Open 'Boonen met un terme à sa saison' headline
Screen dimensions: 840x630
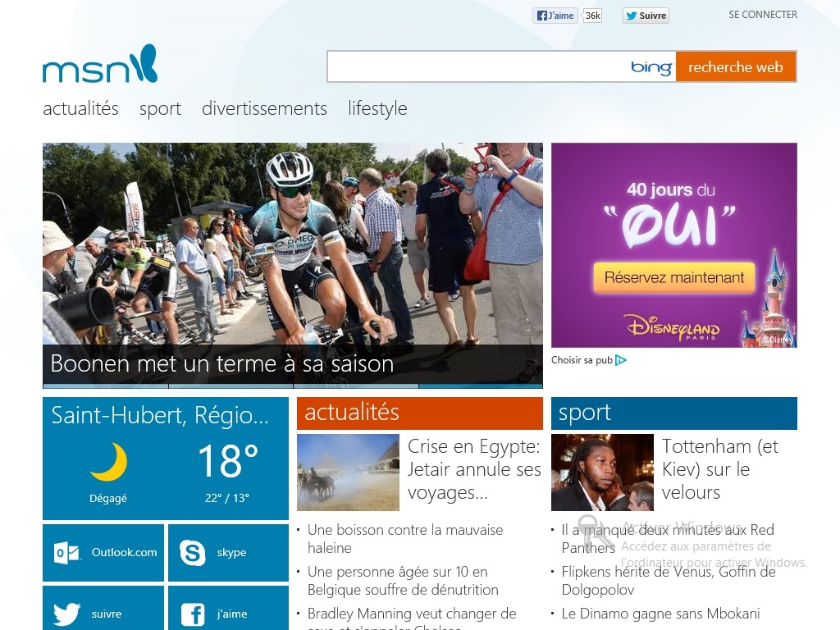click(x=222, y=363)
